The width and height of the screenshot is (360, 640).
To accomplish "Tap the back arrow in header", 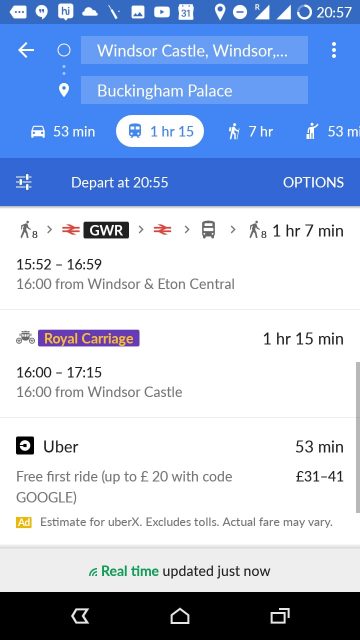I will pos(26,50).
